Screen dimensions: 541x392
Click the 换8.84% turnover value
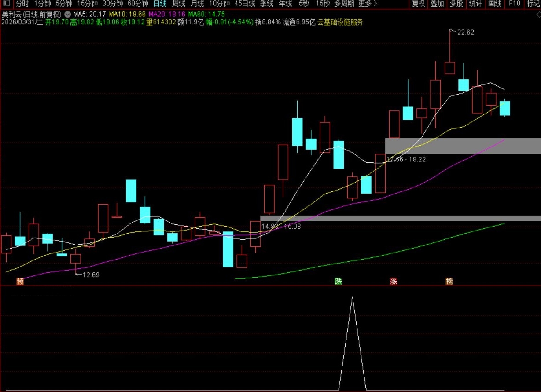268,22
